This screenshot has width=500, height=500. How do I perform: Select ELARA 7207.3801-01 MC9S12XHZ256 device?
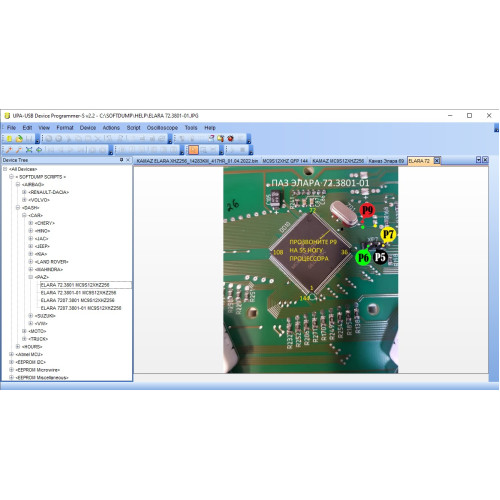pyautogui.click(x=81, y=308)
